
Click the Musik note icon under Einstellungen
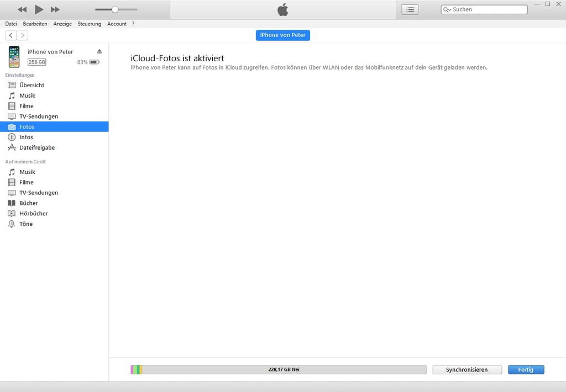click(12, 96)
